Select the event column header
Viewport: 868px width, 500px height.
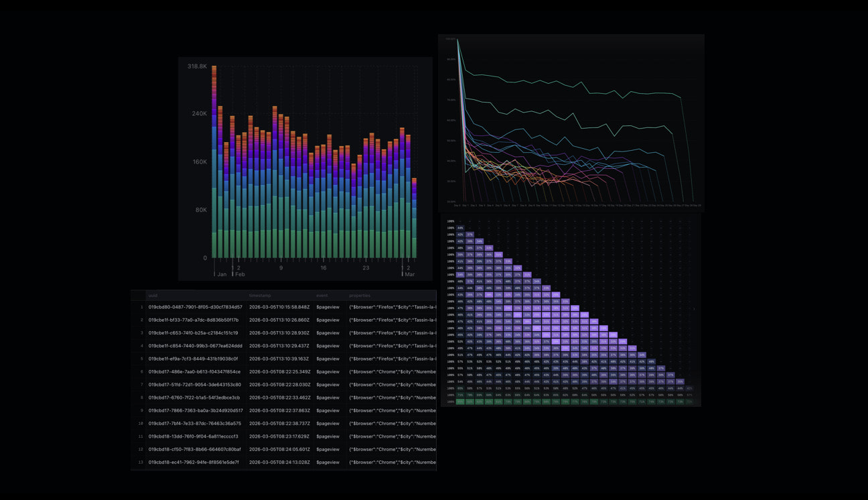321,295
